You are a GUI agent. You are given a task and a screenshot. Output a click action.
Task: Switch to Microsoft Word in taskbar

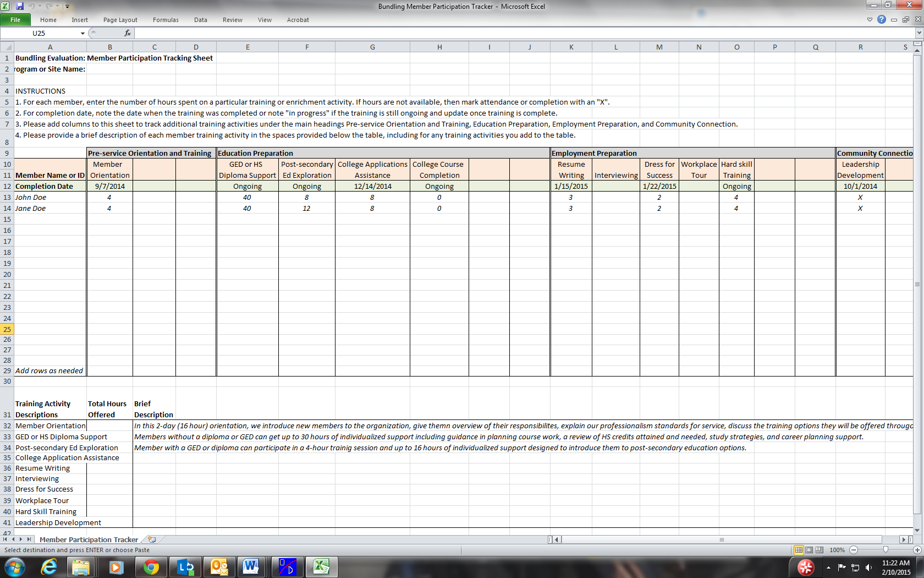point(251,567)
